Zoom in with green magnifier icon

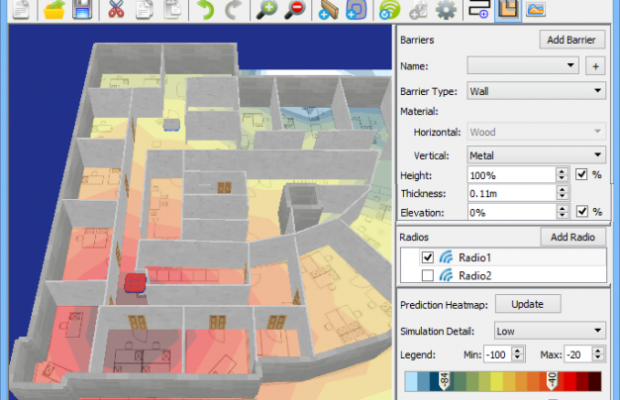267,11
